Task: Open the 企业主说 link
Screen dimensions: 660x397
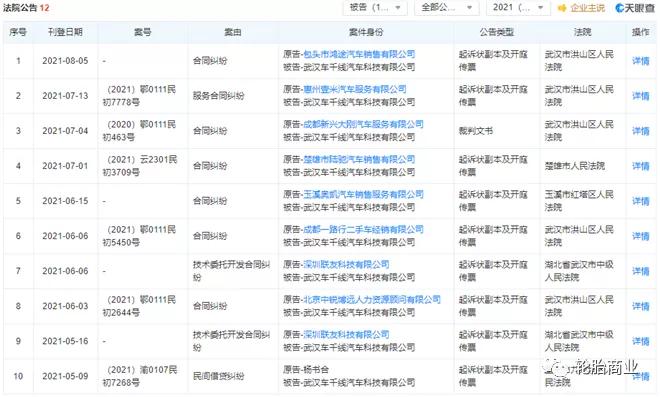Action: coord(587,8)
